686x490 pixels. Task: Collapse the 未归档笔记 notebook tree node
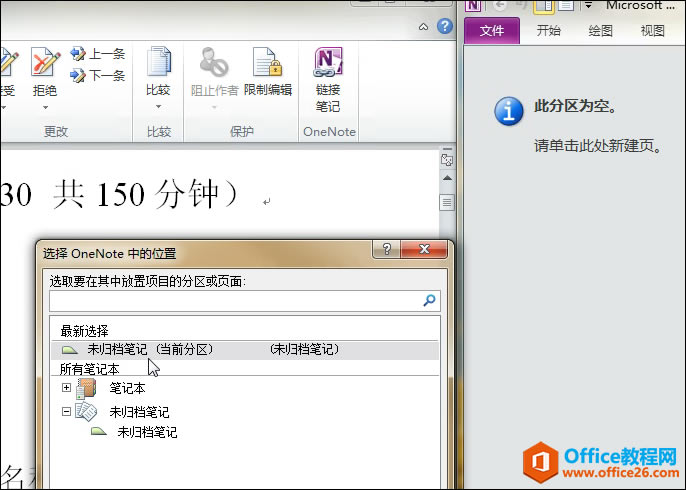[x=66, y=411]
